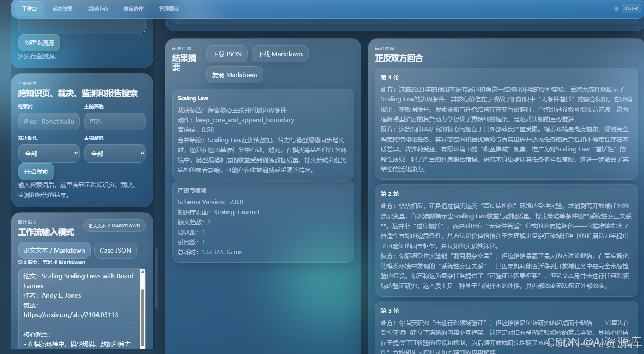Click the 产物与观测 card heading
Screen dimensions: 644x354
pyautogui.click(x=192, y=190)
